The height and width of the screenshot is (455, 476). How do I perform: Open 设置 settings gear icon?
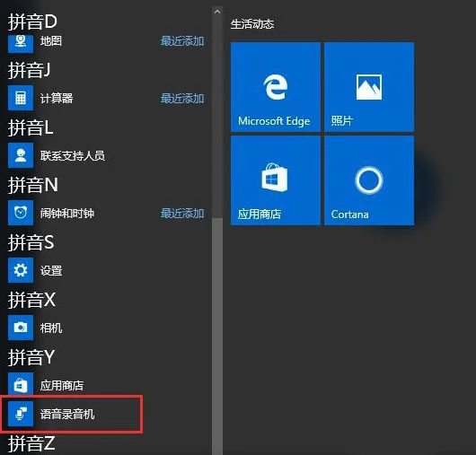pyautogui.click(x=21, y=270)
